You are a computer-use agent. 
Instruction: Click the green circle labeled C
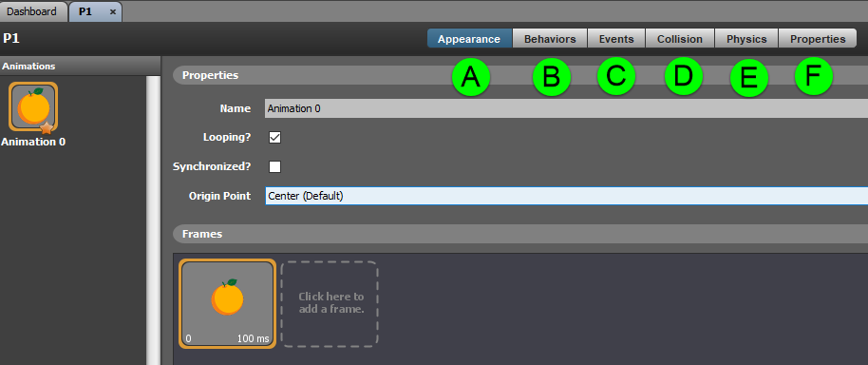click(616, 76)
